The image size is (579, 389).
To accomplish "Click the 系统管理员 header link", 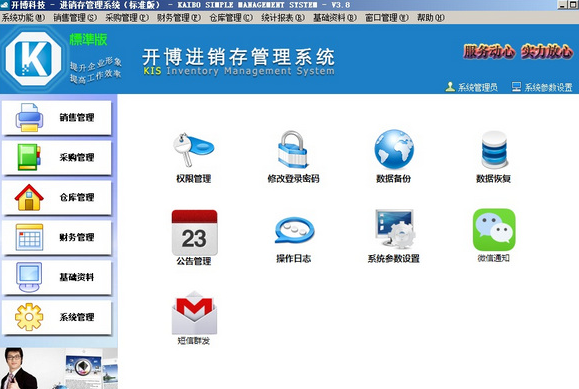I will tap(477, 87).
